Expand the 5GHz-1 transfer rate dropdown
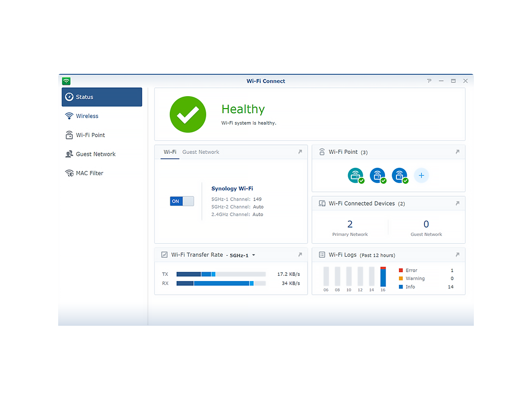 (242, 255)
